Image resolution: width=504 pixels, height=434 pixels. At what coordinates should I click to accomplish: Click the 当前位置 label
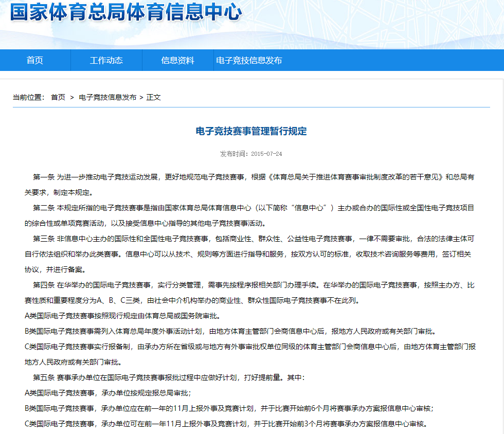(29, 97)
